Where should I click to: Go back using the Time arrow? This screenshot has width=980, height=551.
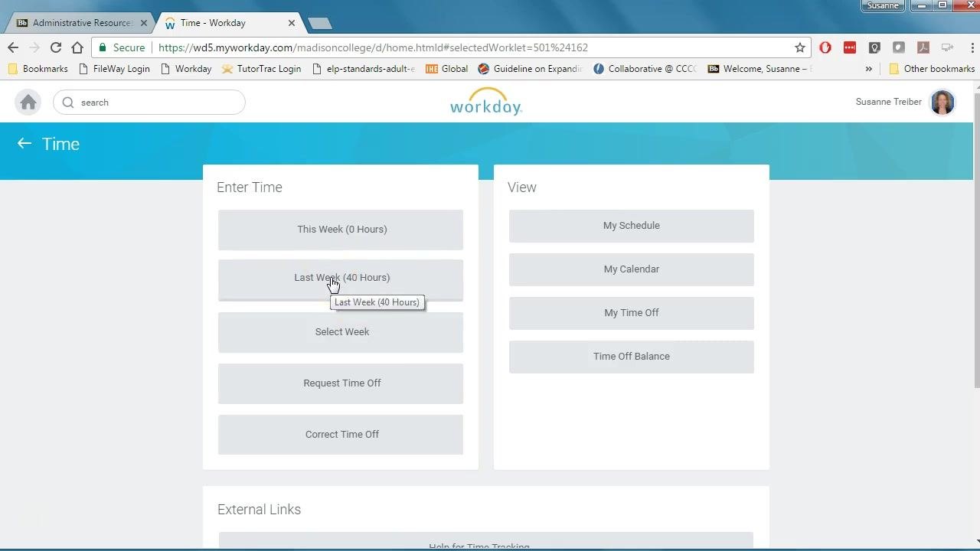[24, 144]
